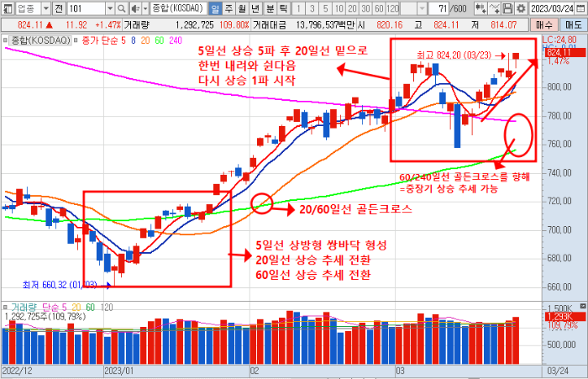Click the 71 bar count field

(x=439, y=8)
